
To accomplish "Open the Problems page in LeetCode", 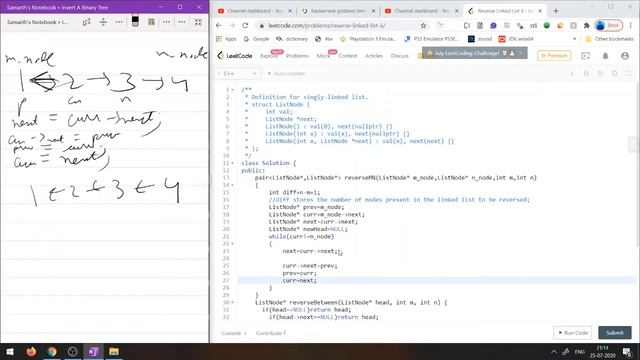I will (297, 56).
